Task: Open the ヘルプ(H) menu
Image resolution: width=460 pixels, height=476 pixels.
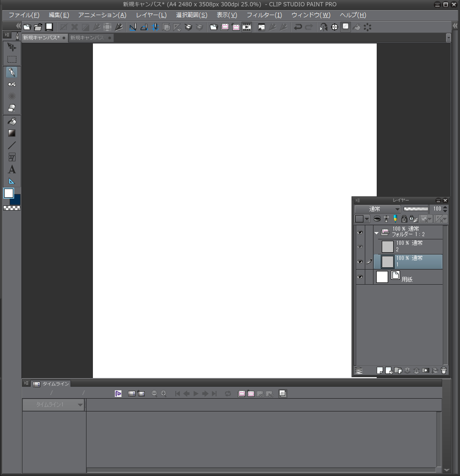Action: point(353,15)
